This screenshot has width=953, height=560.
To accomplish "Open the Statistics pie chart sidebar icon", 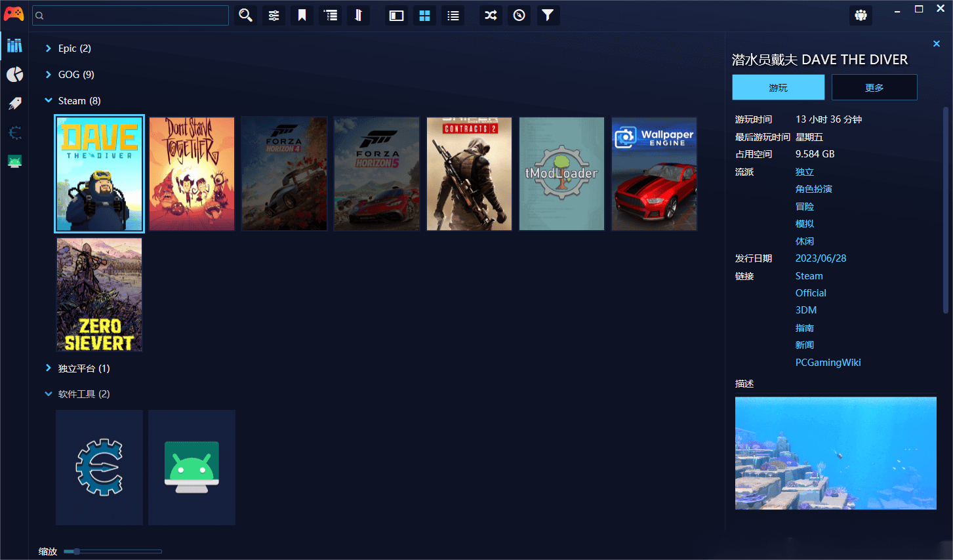I will pyautogui.click(x=14, y=74).
